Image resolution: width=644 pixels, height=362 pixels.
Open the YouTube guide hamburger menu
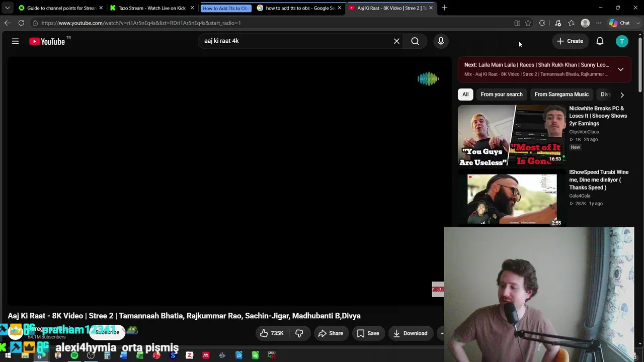click(15, 41)
